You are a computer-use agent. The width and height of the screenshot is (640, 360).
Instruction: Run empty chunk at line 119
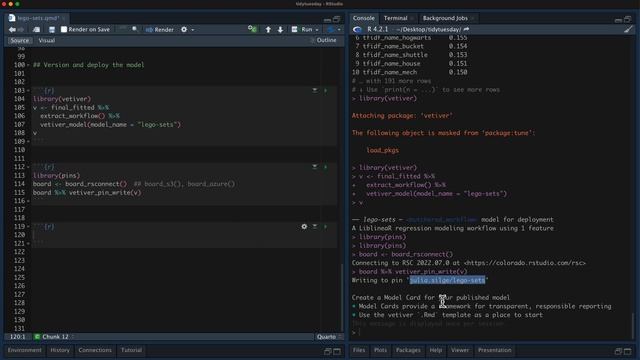click(326, 226)
